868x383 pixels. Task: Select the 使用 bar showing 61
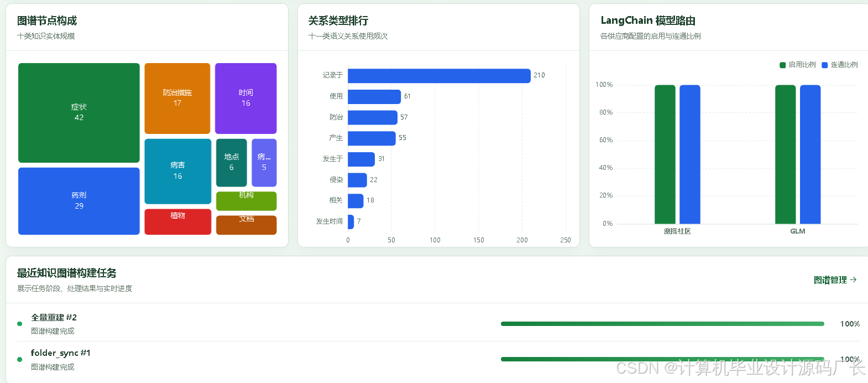[x=374, y=97]
